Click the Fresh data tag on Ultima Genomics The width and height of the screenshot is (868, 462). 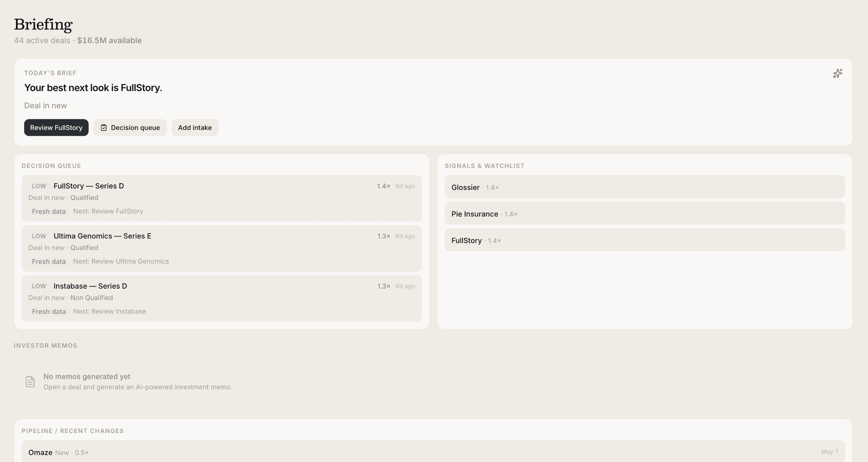(x=49, y=261)
